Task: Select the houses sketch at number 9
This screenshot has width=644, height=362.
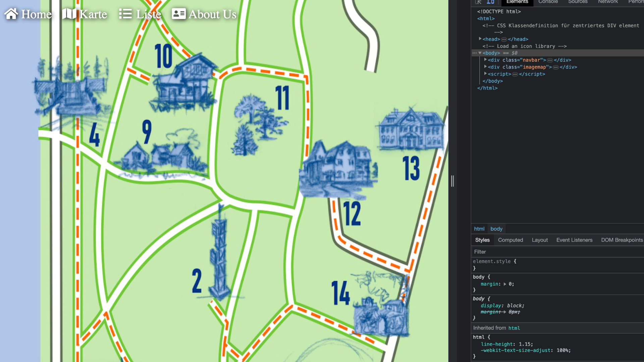Action: click(x=162, y=154)
